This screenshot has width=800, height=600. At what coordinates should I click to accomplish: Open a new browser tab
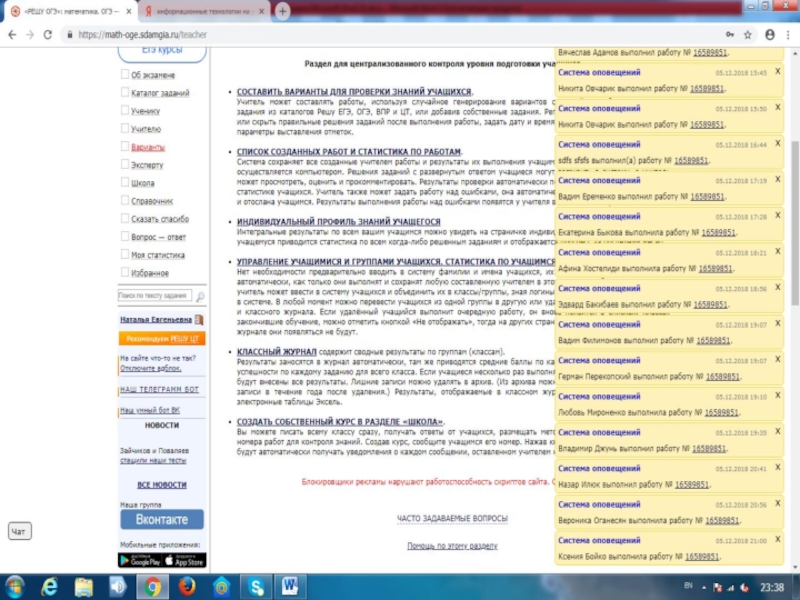coord(282,11)
